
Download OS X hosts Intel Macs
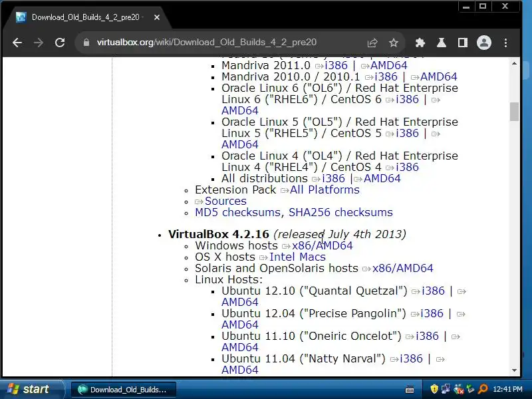tap(297, 257)
